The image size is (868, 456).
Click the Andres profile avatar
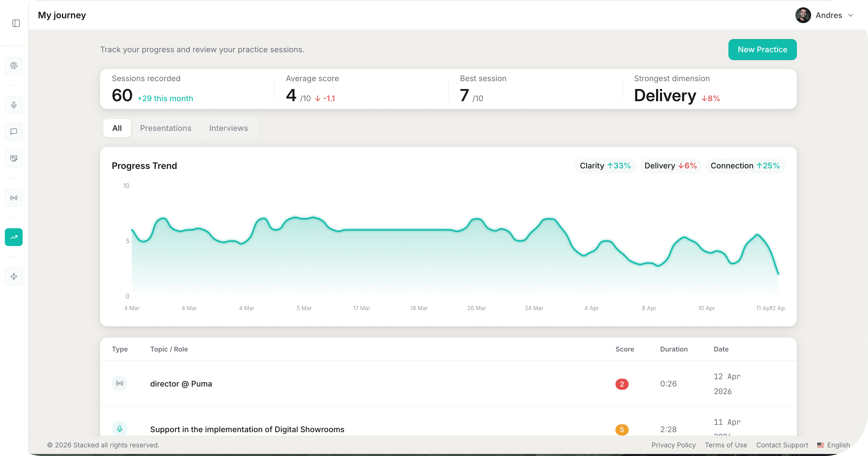[x=803, y=15]
